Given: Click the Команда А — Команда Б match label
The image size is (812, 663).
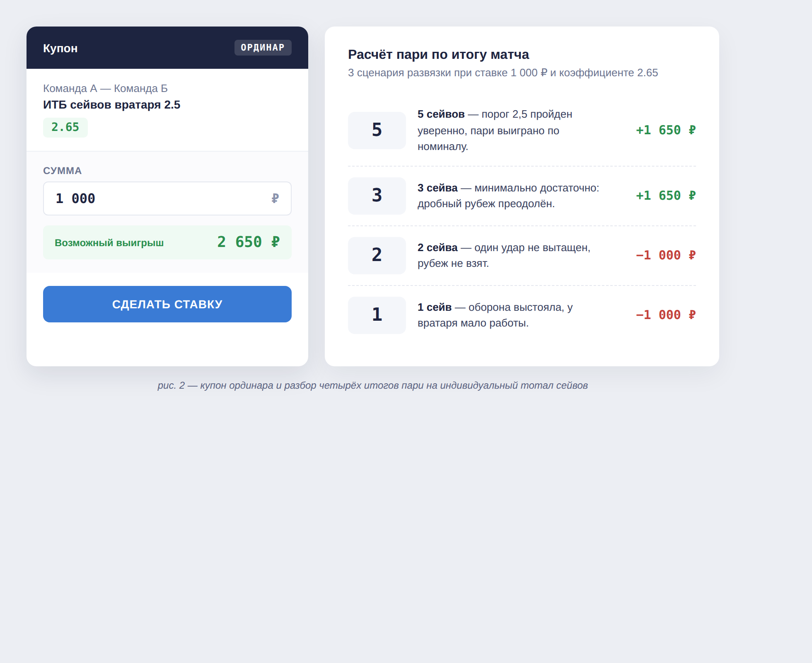Looking at the screenshot, I should click(105, 88).
